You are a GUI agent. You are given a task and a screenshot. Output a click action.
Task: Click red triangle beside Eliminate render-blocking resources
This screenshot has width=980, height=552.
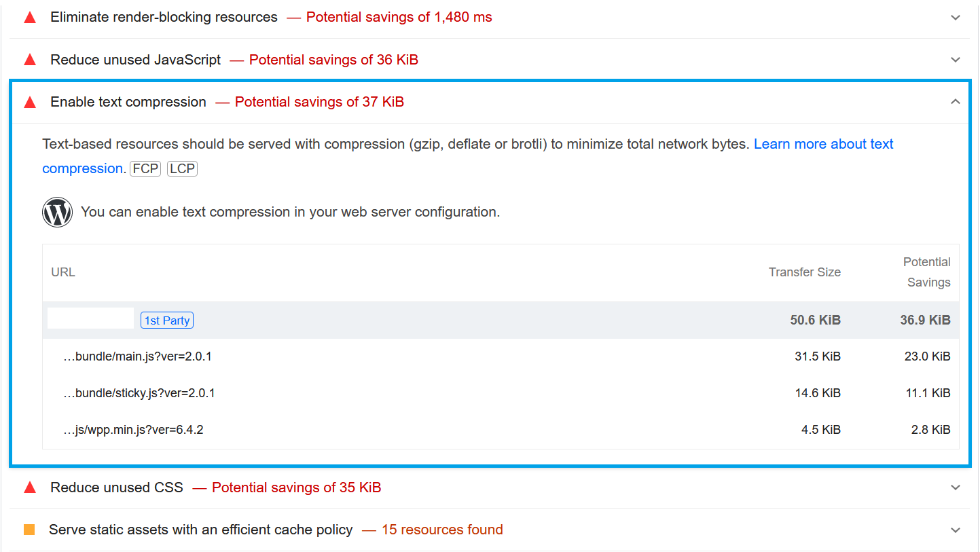(30, 18)
